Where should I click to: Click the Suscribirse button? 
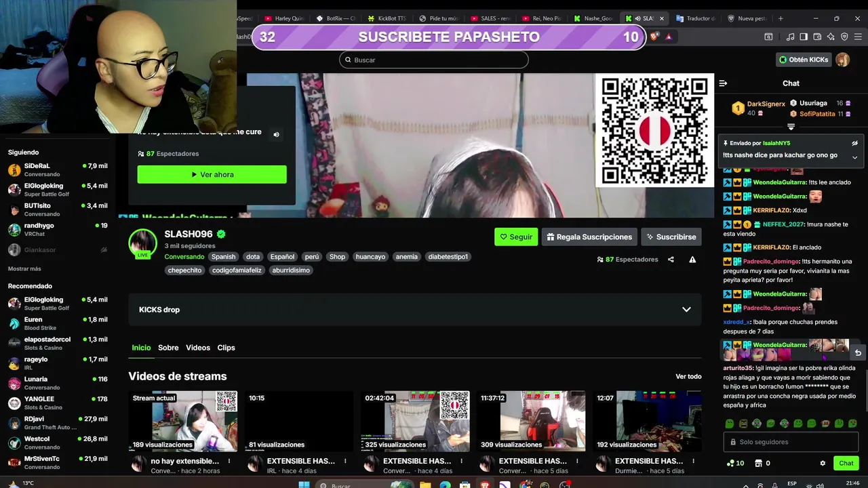671,237
